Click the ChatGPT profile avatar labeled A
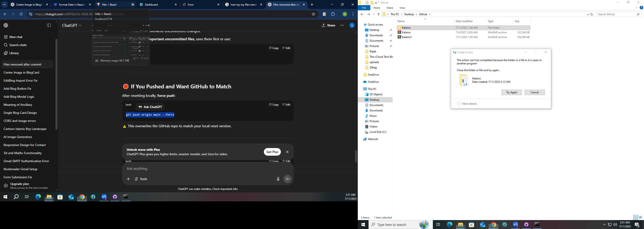 pos(352,25)
